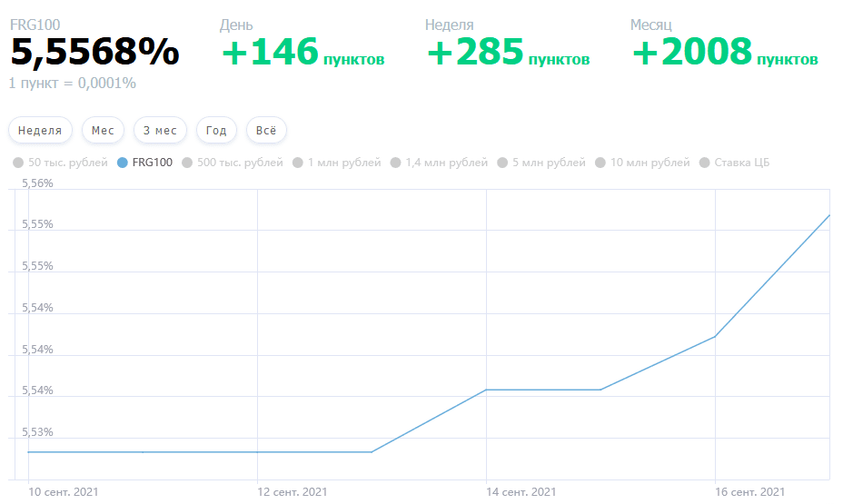Click the 12 сент. 2021 axis label

[x=292, y=491]
